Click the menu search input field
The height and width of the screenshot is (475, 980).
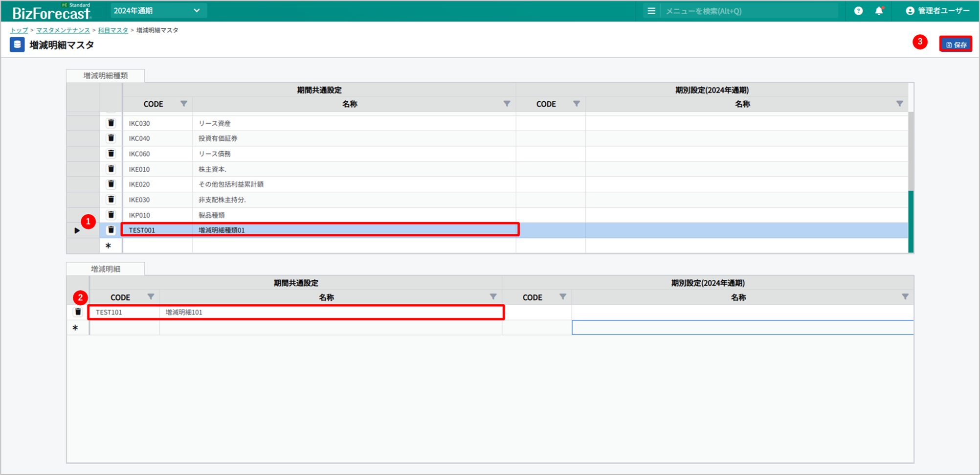748,11
